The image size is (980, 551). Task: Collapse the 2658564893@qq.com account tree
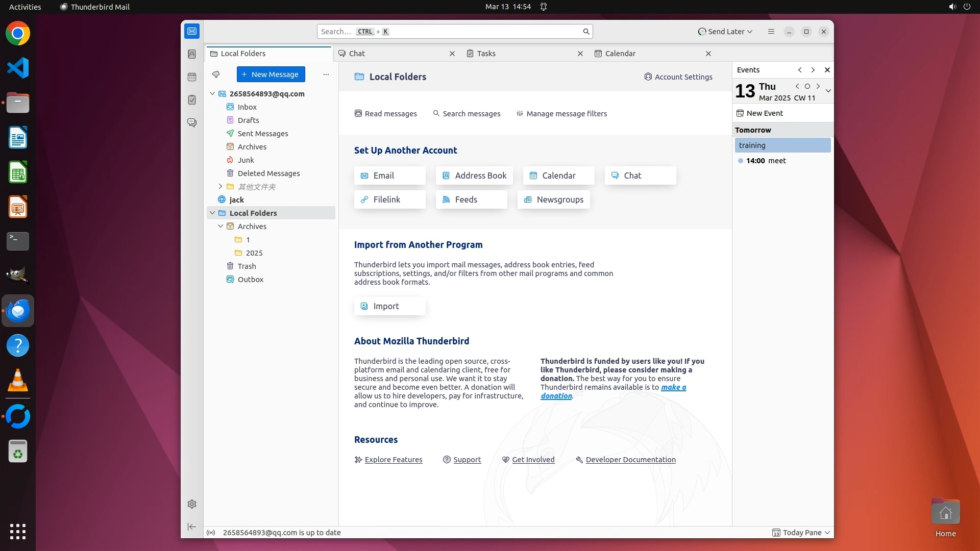coord(212,94)
